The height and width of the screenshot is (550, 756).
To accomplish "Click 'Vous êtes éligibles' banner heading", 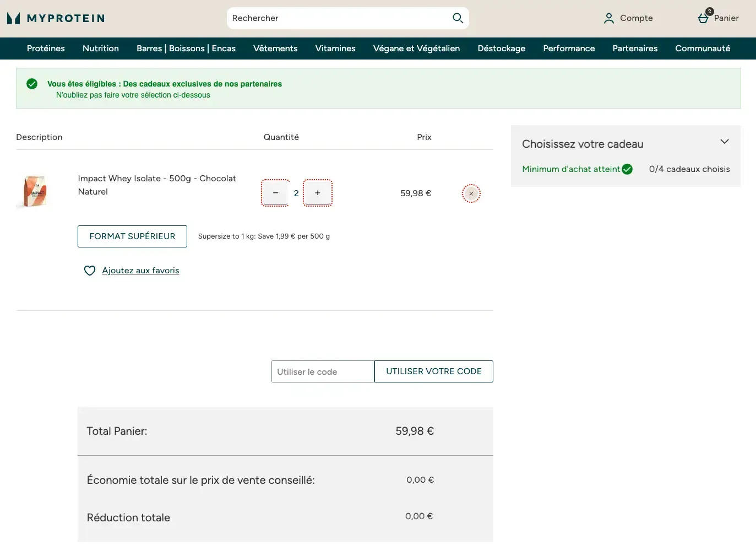I will click(165, 84).
